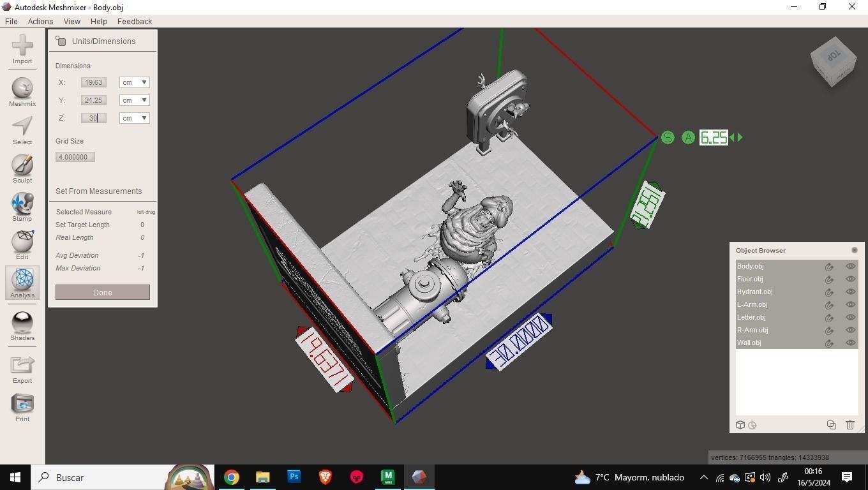The image size is (868, 490).
Task: Hide L-Arm.obj with its eye icon
Action: point(850,304)
